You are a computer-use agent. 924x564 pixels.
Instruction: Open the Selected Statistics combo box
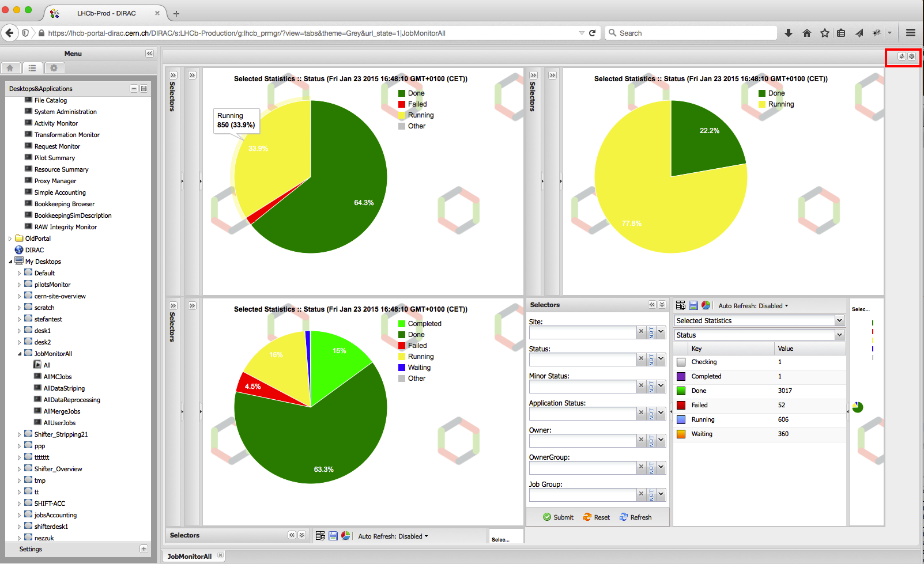(x=839, y=320)
